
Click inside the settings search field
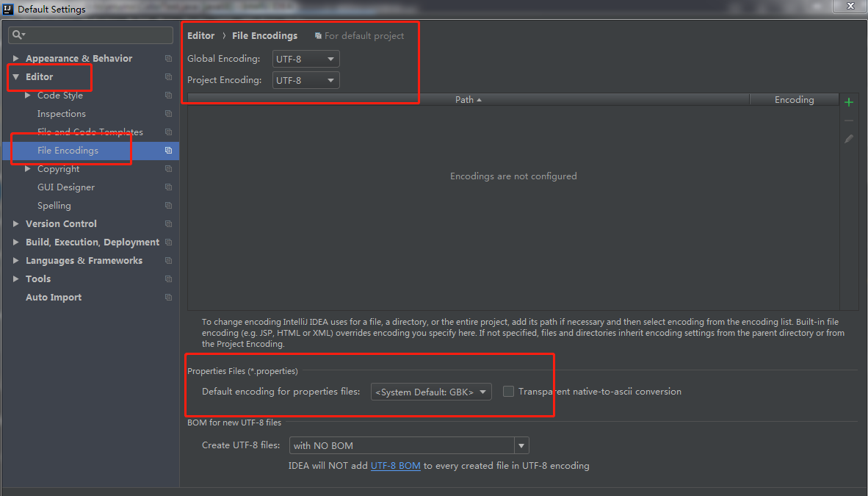tap(88, 35)
